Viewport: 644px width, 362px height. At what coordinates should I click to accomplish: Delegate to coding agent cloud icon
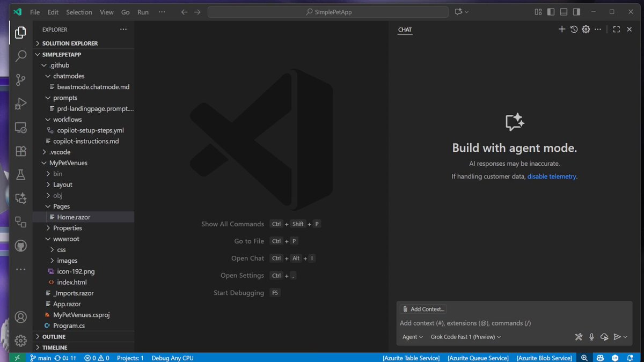[x=604, y=337]
